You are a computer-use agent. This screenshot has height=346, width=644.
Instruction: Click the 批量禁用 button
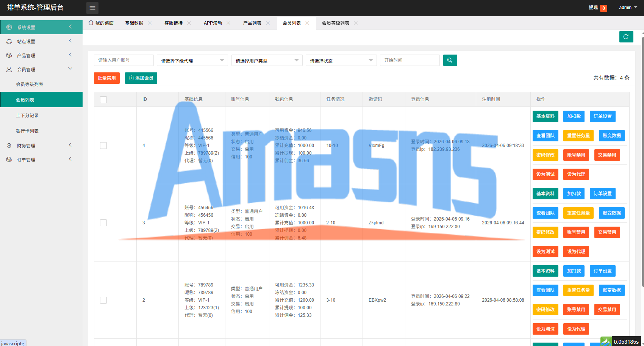pos(107,78)
